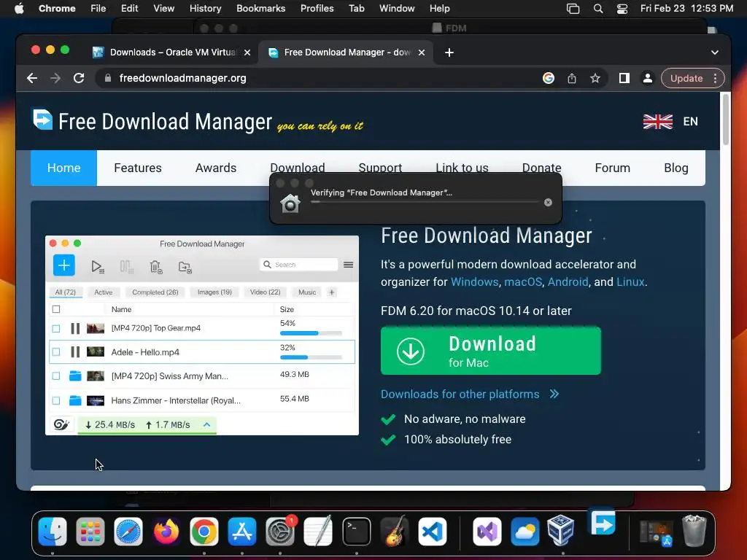Toggle the Chrome side panel icon
747x560 pixels.
tap(624, 78)
